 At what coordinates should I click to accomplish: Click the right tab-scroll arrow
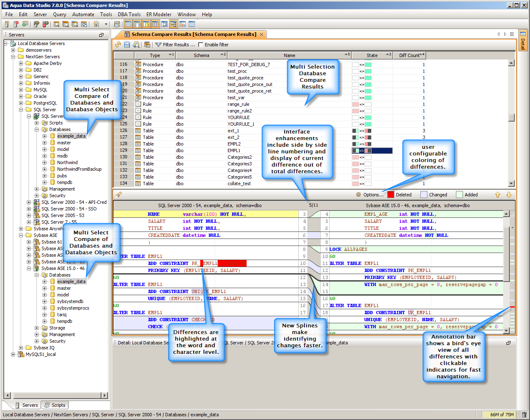point(505,34)
